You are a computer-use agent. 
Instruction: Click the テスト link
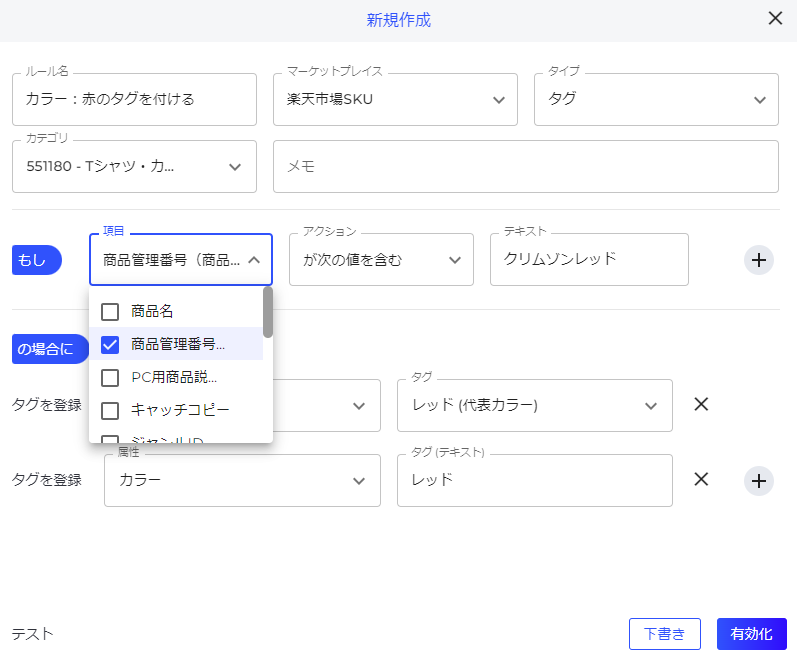click(x=32, y=634)
